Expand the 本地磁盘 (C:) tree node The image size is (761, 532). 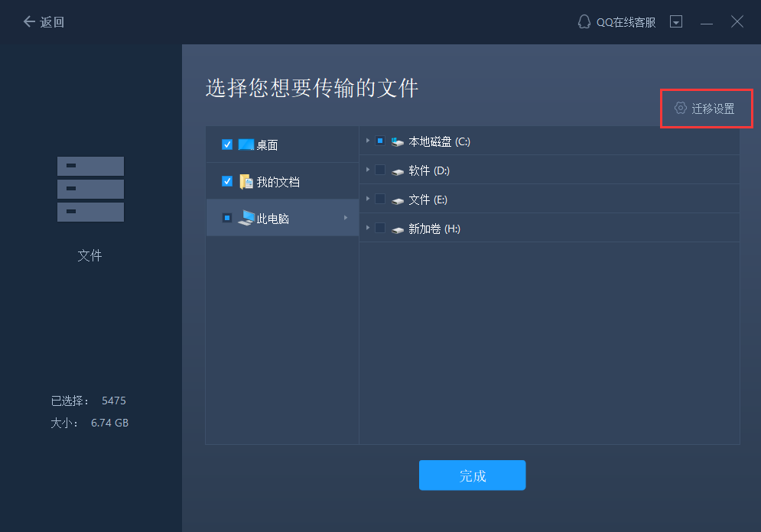coord(367,141)
